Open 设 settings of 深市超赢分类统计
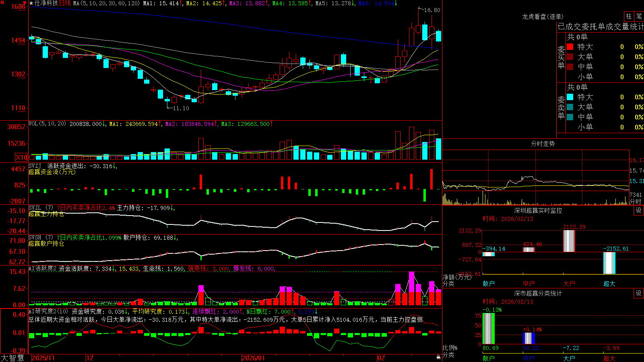This screenshot has height=362, width=644. [x=638, y=293]
